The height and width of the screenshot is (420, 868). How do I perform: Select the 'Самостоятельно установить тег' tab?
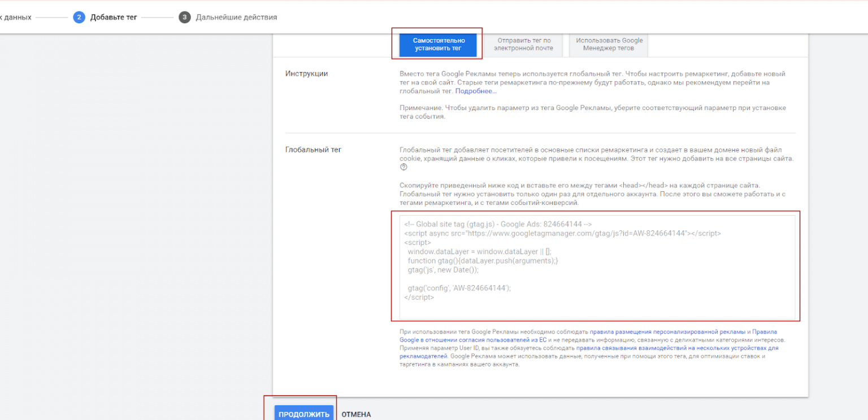pyautogui.click(x=438, y=45)
